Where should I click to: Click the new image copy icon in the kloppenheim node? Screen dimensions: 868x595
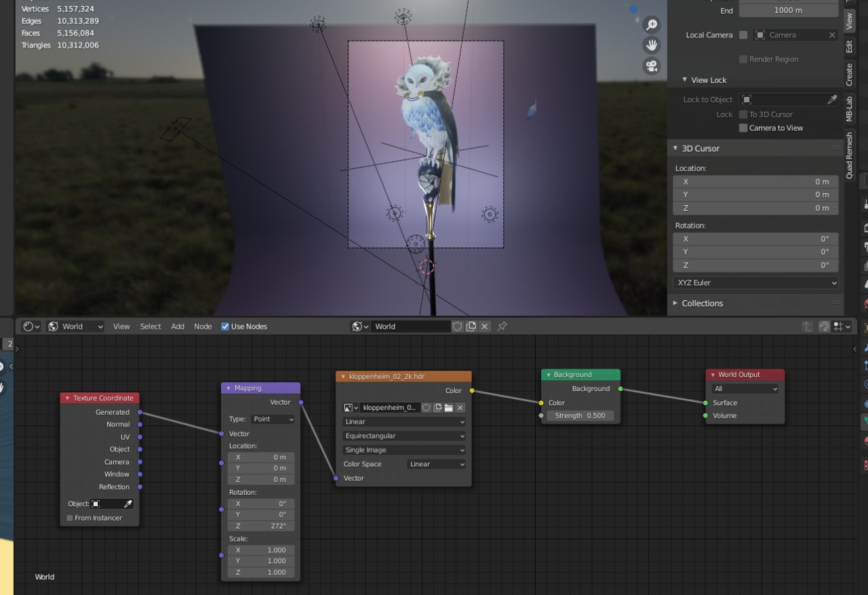coord(438,408)
